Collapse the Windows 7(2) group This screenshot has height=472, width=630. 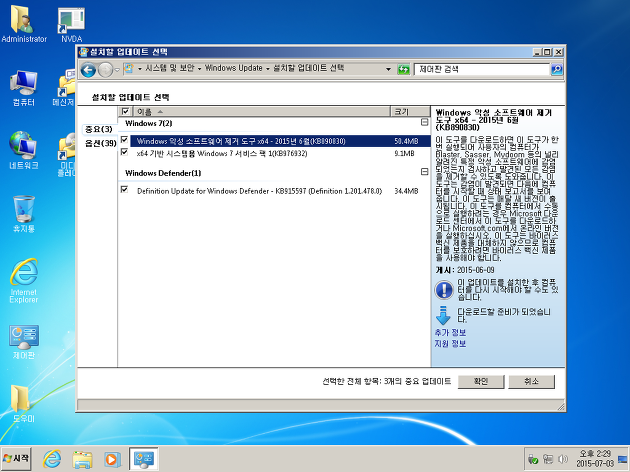[x=424, y=122]
